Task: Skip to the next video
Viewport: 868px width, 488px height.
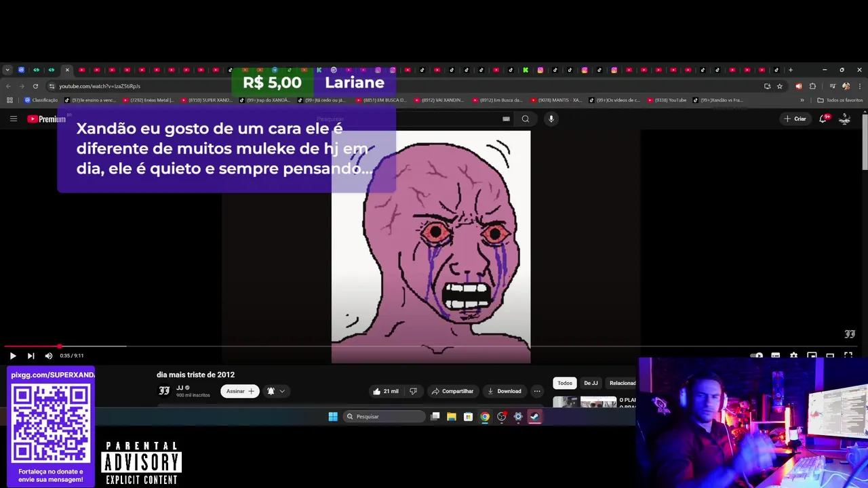Action: point(31,356)
